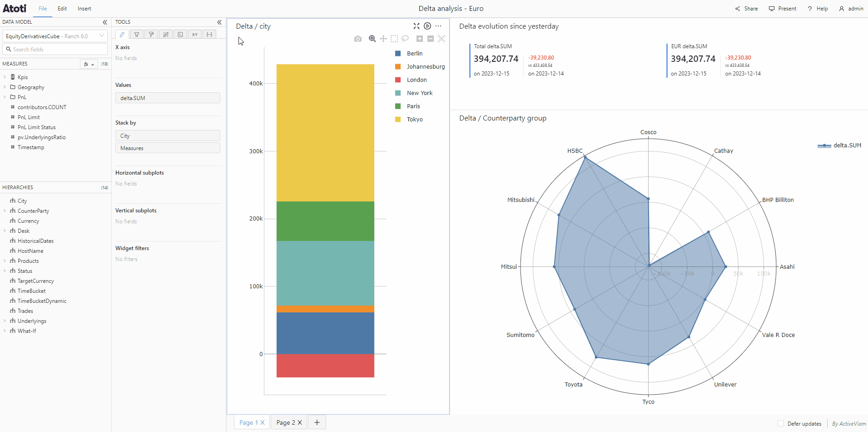Select the TimeBucketDynamic hierarchy
This screenshot has height=432, width=868.
click(x=42, y=301)
